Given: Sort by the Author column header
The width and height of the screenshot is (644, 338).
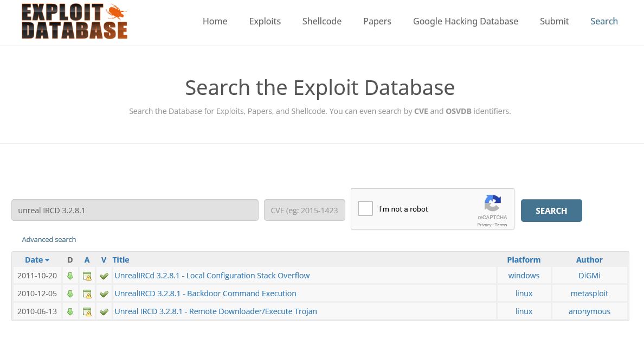Looking at the screenshot, I should 589,260.
